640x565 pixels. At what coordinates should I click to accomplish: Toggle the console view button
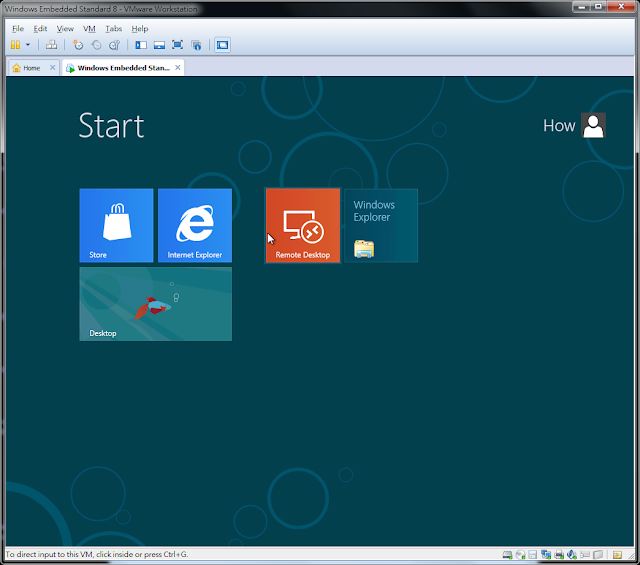coord(222,45)
